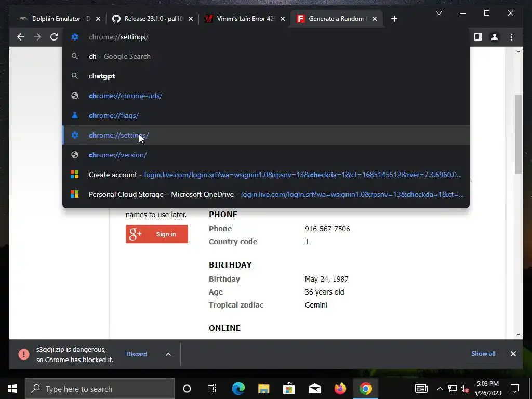
Task: Click the muted volume icon in tray
Action: (465, 389)
